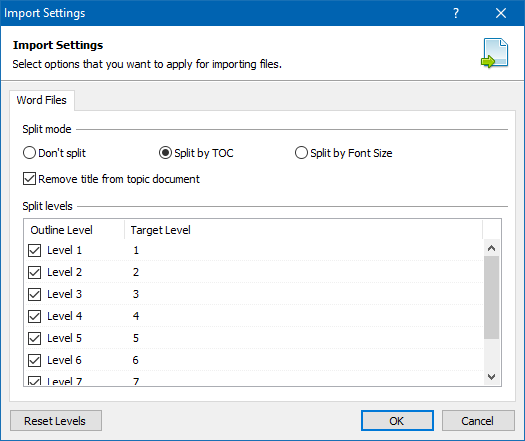The height and width of the screenshot is (441, 525).
Task: Close the Import Settings dialog
Action: coord(501,13)
